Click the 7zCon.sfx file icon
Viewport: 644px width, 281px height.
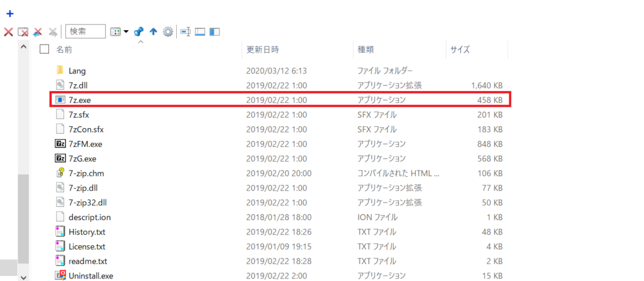tap(60, 129)
